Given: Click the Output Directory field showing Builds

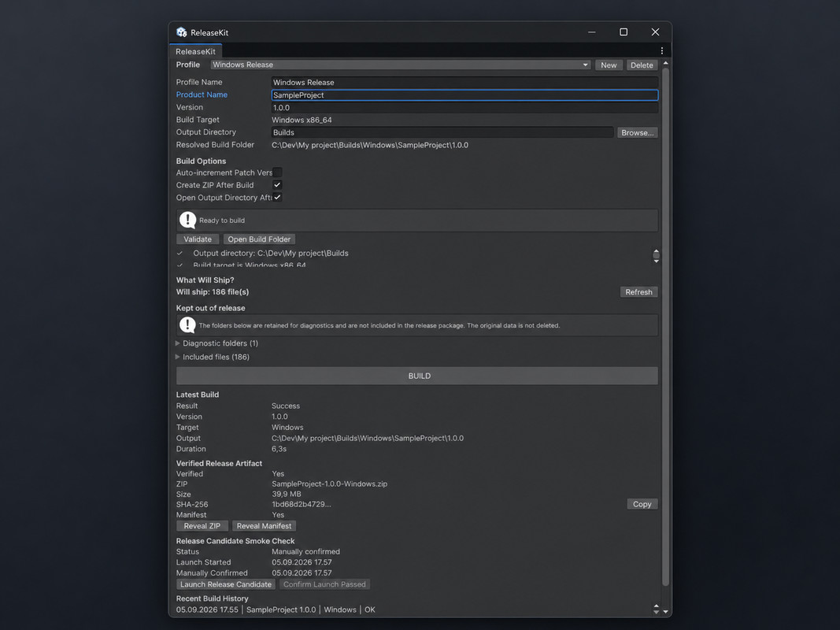Looking at the screenshot, I should [442, 132].
